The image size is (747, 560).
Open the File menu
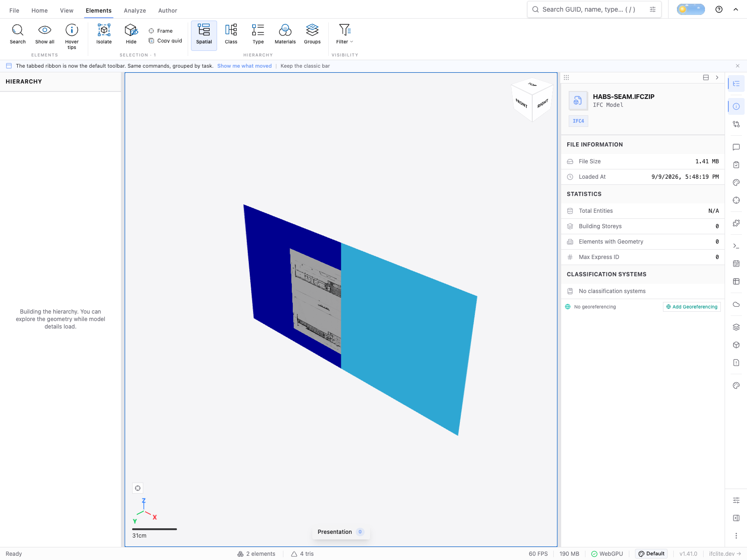coord(14,10)
